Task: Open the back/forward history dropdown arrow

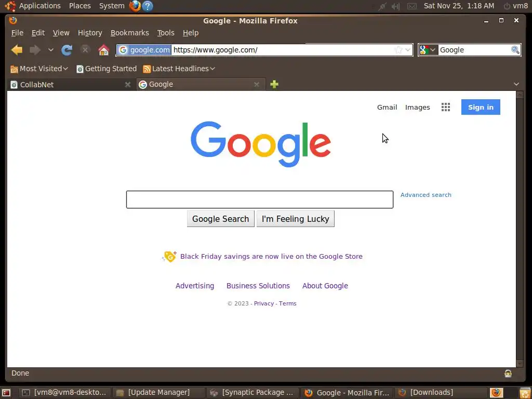Action: 50,50
